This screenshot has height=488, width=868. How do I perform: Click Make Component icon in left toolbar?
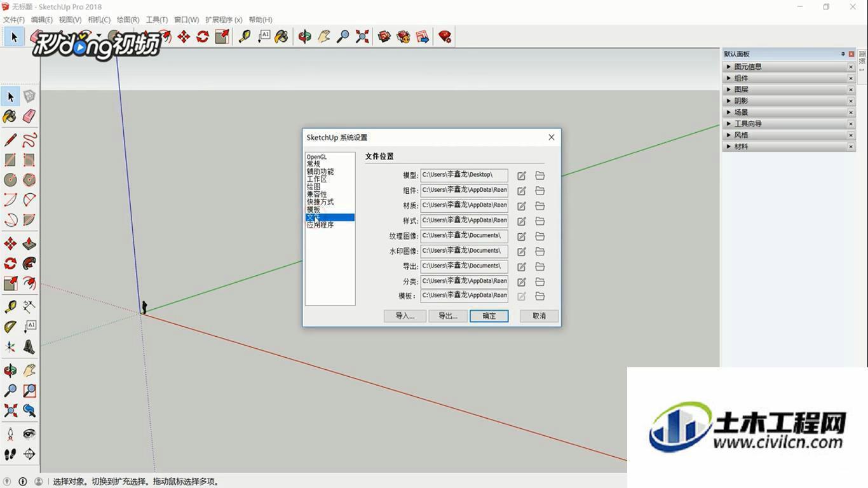(x=29, y=97)
